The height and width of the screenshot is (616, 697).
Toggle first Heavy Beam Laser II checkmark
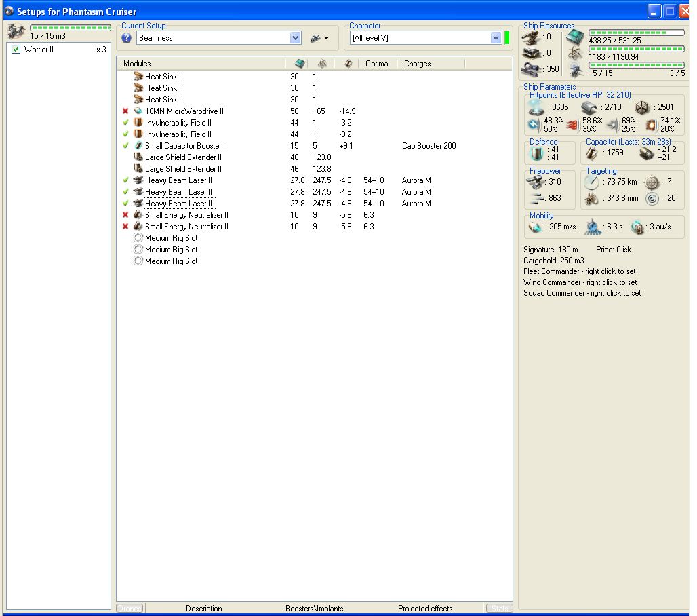point(125,180)
